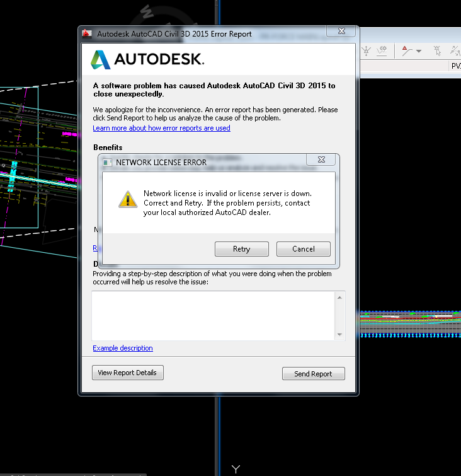Close the NETWORK LICENSE ERROR dialog
The image size is (461, 476).
tap(321, 160)
